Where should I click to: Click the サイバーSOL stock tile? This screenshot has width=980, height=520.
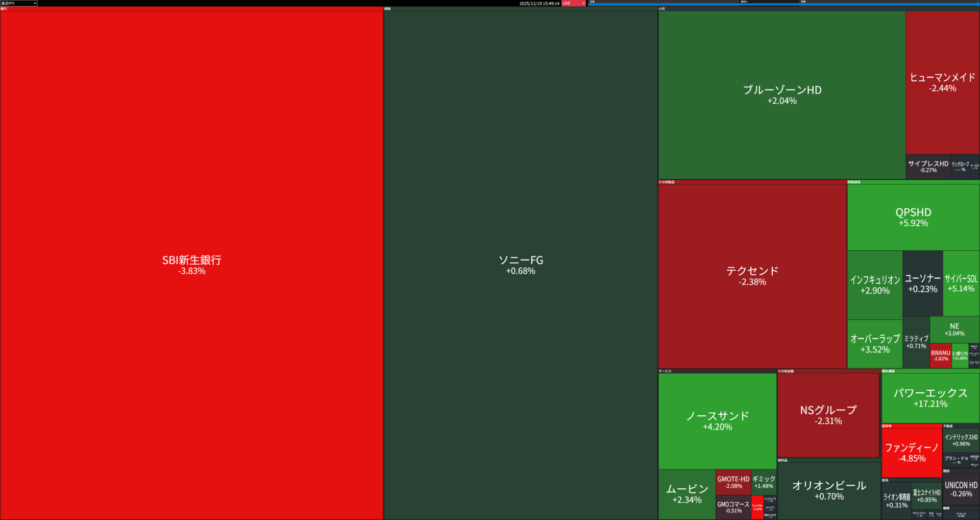961,283
